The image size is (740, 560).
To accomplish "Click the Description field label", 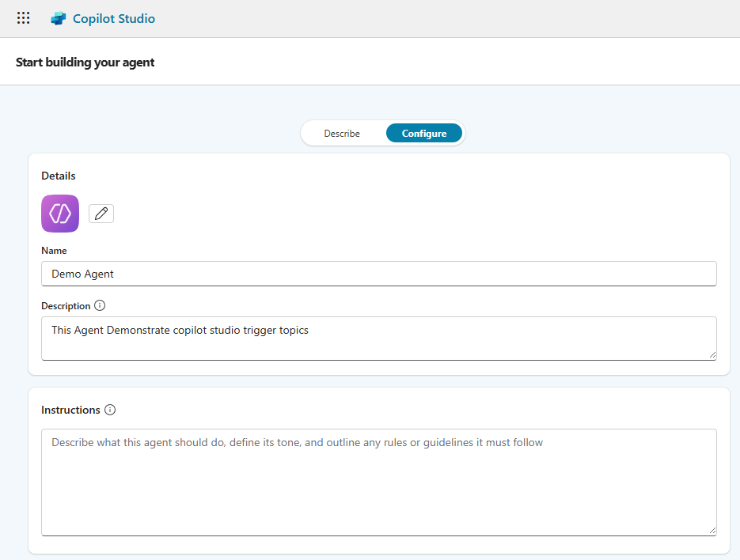I will pyautogui.click(x=66, y=306).
